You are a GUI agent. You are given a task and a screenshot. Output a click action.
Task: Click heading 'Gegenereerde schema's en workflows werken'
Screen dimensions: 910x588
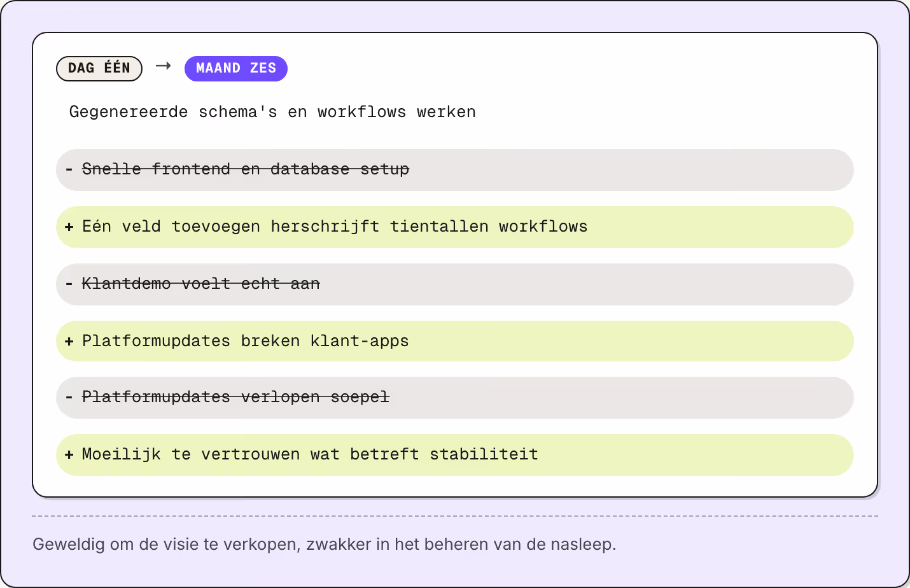tap(272, 112)
